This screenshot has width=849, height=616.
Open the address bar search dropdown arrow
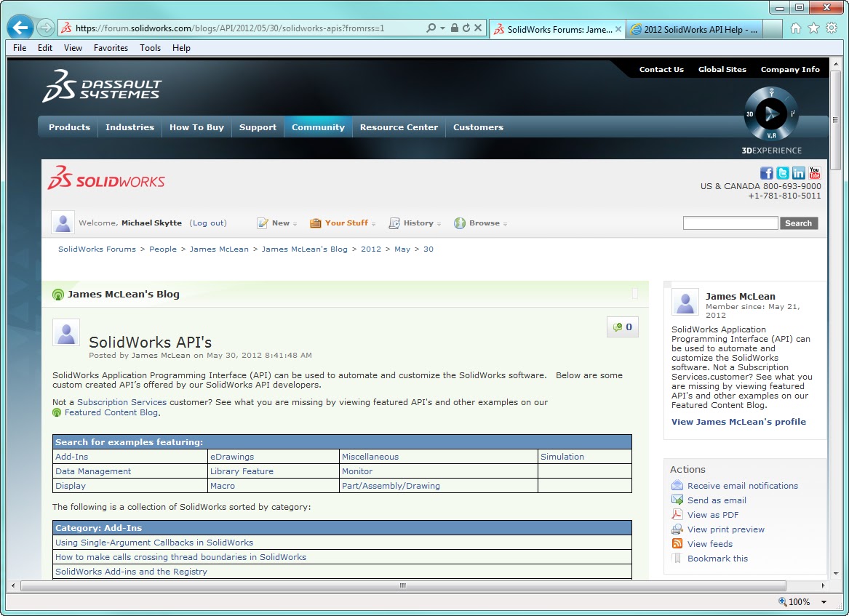(x=442, y=28)
